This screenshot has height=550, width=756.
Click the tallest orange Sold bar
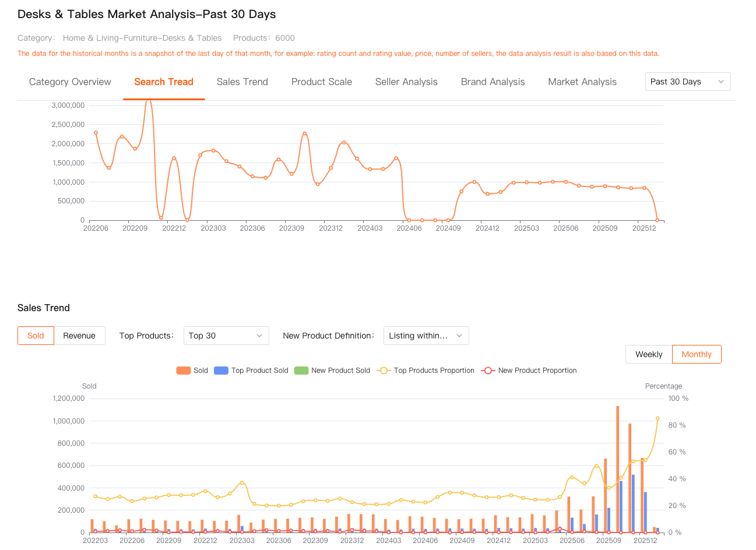click(x=618, y=469)
